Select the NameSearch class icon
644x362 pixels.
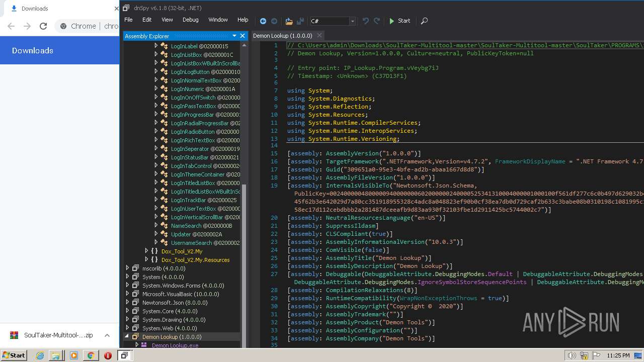(x=164, y=225)
